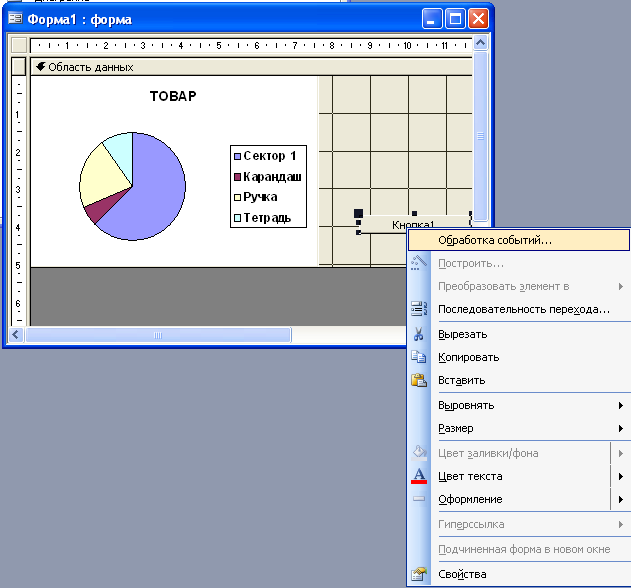Click the Выровнять menu label
Viewport: 631px width, 588px height.
tap(466, 405)
